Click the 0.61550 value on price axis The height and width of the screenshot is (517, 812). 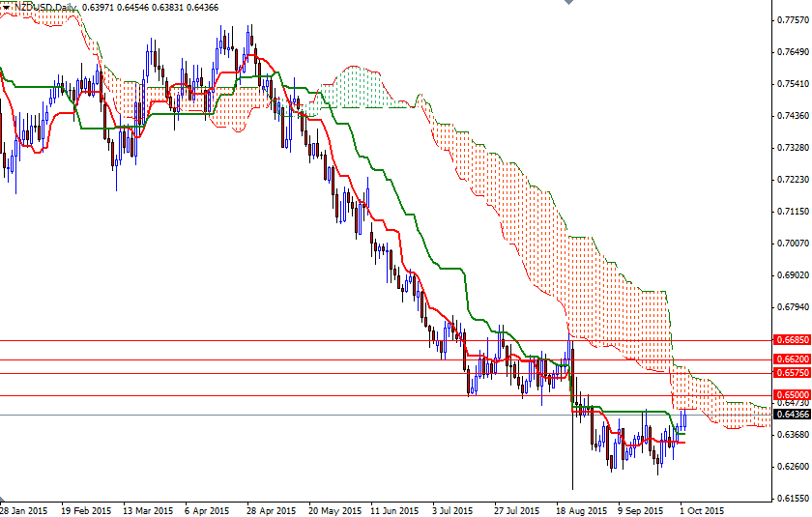pos(792,498)
